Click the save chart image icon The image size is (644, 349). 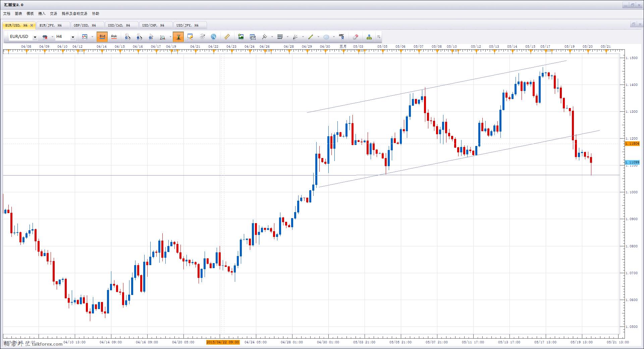(x=241, y=37)
